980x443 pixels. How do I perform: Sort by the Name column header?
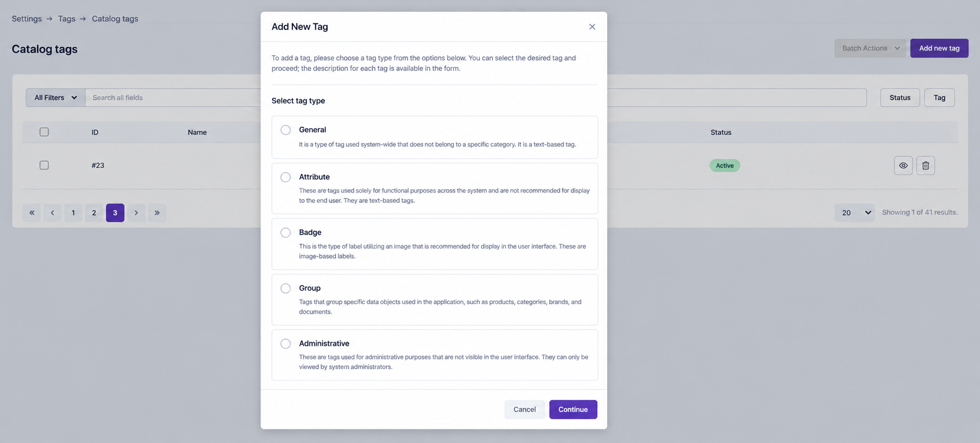click(x=197, y=132)
